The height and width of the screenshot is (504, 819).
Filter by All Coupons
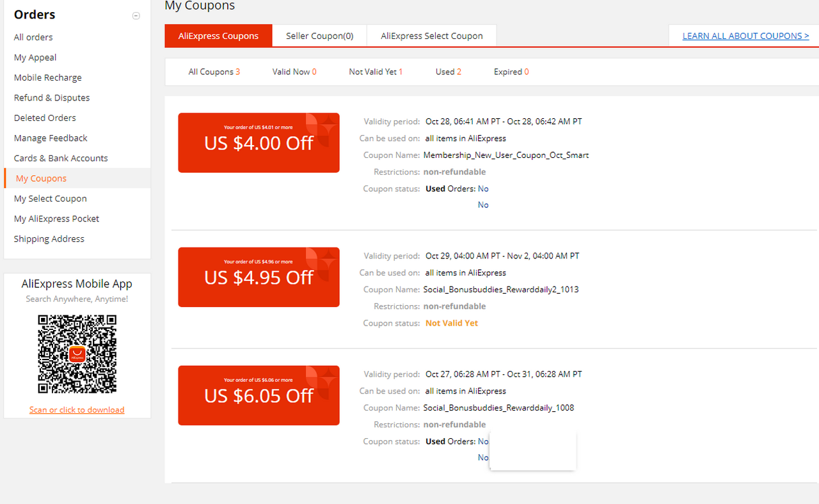click(214, 72)
